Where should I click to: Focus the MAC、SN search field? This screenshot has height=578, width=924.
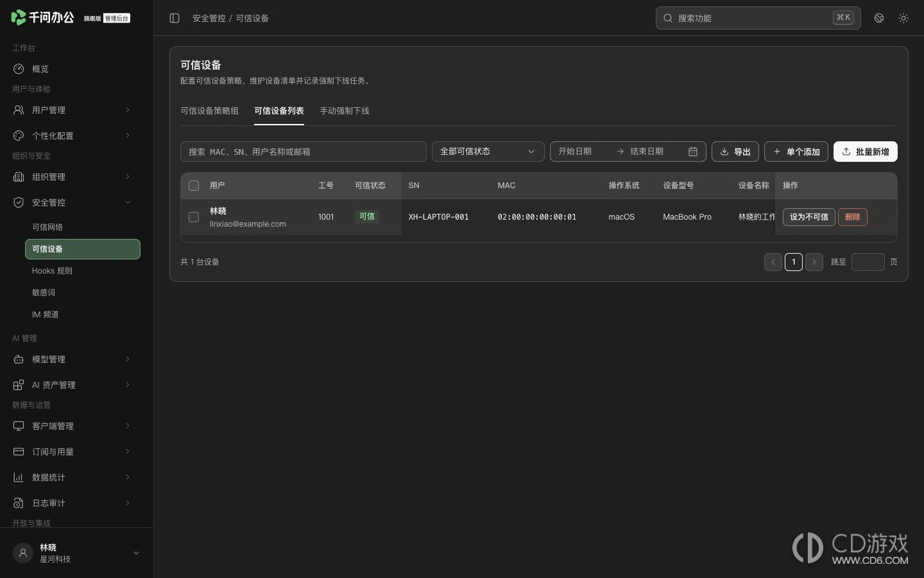point(304,152)
